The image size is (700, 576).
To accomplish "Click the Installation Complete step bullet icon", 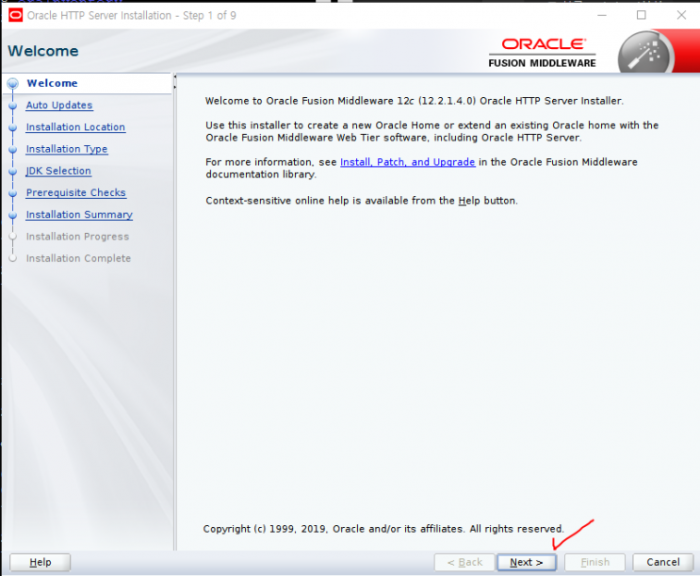I will point(13,259).
